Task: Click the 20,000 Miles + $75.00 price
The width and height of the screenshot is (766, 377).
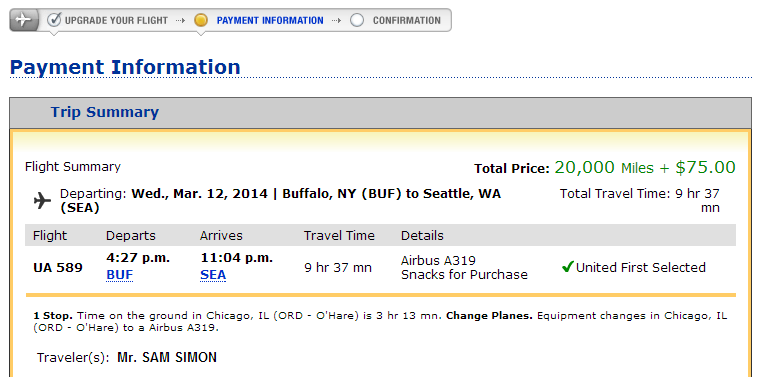Action: coord(645,168)
